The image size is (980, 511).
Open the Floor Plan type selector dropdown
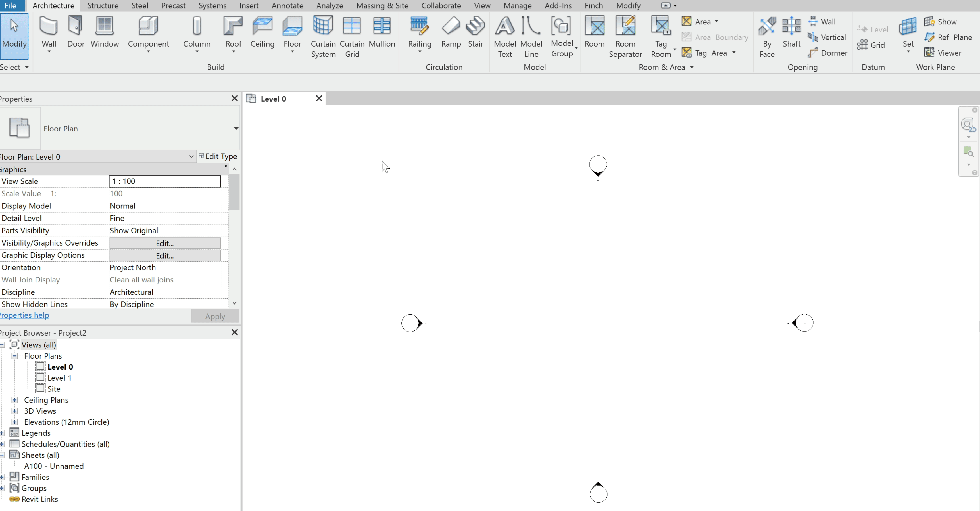point(236,129)
